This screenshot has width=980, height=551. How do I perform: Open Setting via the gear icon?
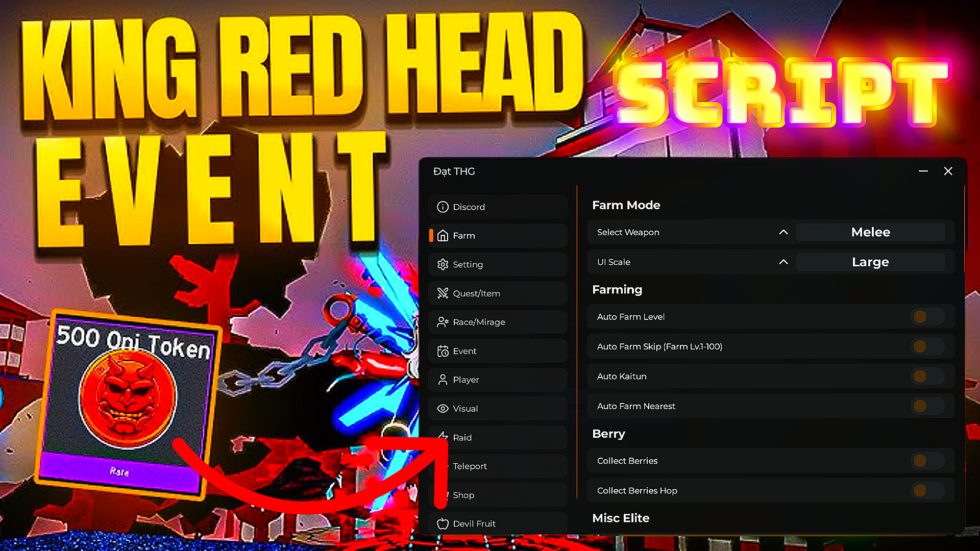[x=443, y=264]
